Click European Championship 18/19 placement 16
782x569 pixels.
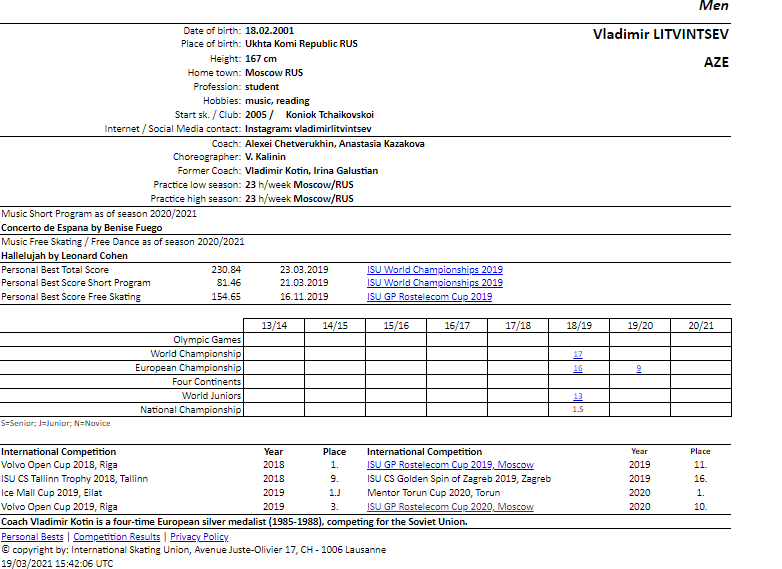[x=578, y=368]
